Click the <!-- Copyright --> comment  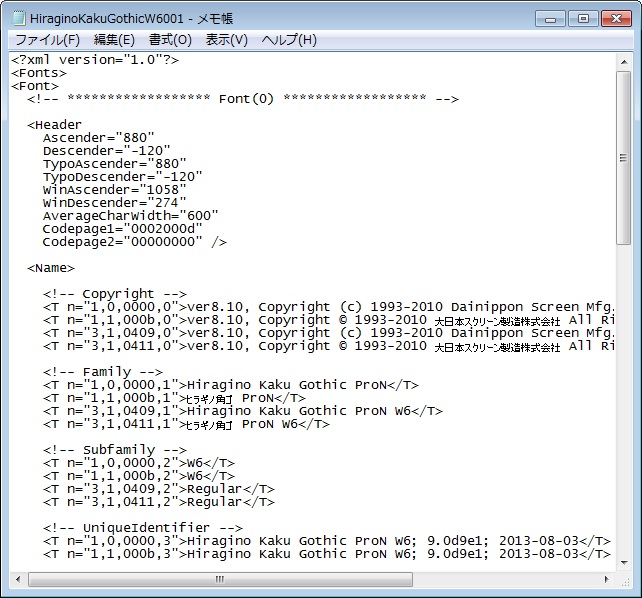click(x=115, y=294)
